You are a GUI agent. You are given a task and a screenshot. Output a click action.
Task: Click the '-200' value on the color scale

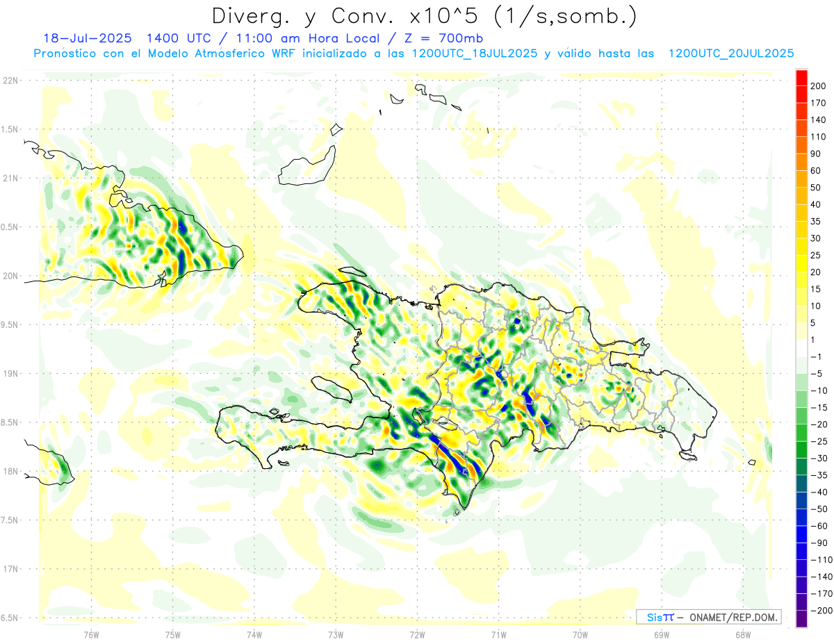(x=821, y=611)
